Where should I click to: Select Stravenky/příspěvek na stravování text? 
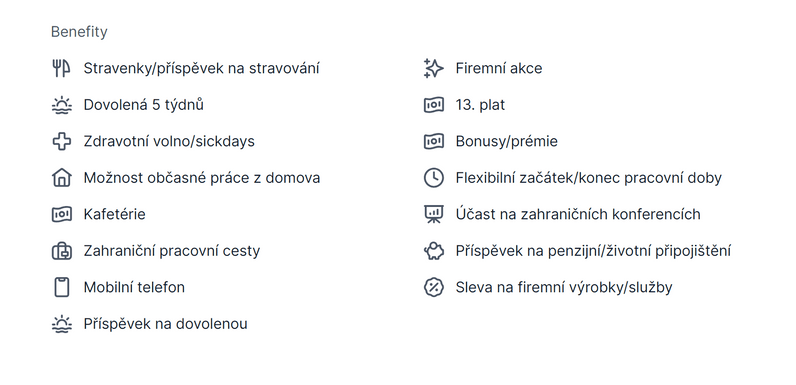202,68
